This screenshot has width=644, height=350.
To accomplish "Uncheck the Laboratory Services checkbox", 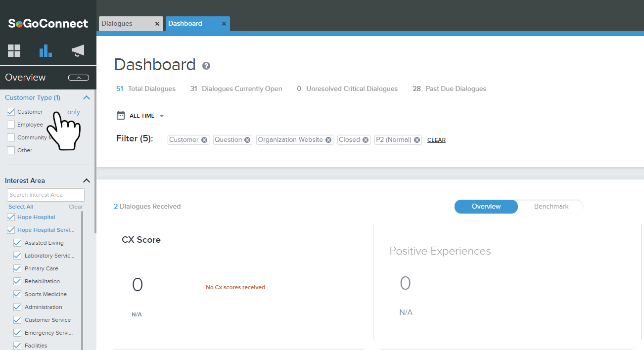I will pos(17,256).
